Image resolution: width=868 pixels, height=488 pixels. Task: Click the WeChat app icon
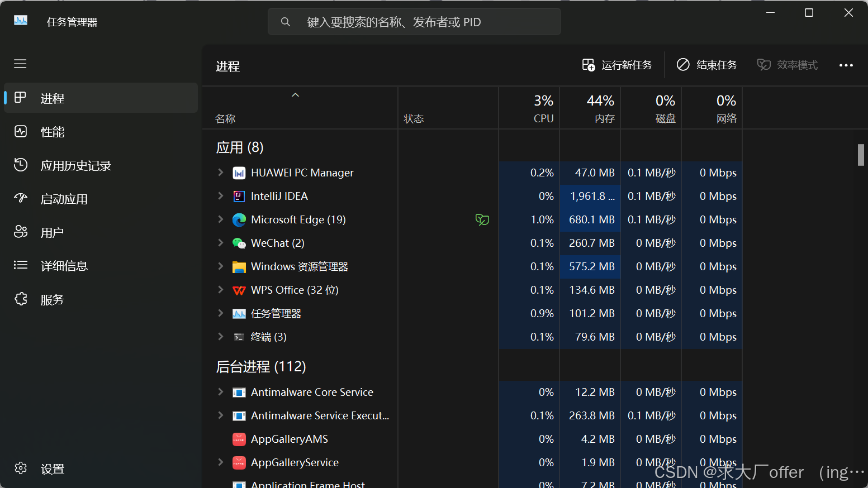point(239,243)
